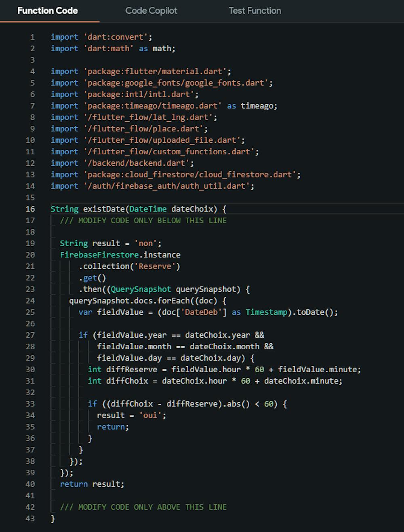Click the intl/intl.dart import line
The height and width of the screenshot is (532, 404).
pos(124,94)
